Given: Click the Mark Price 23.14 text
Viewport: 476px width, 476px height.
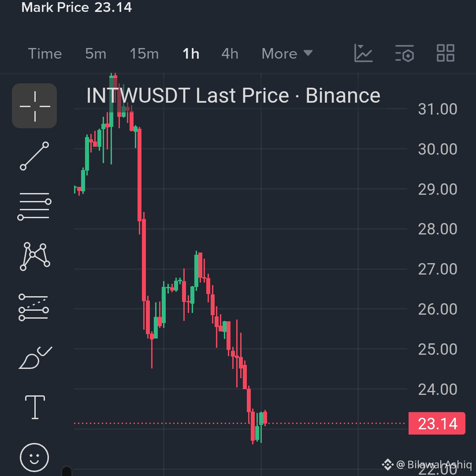Looking at the screenshot, I should click(x=77, y=7).
